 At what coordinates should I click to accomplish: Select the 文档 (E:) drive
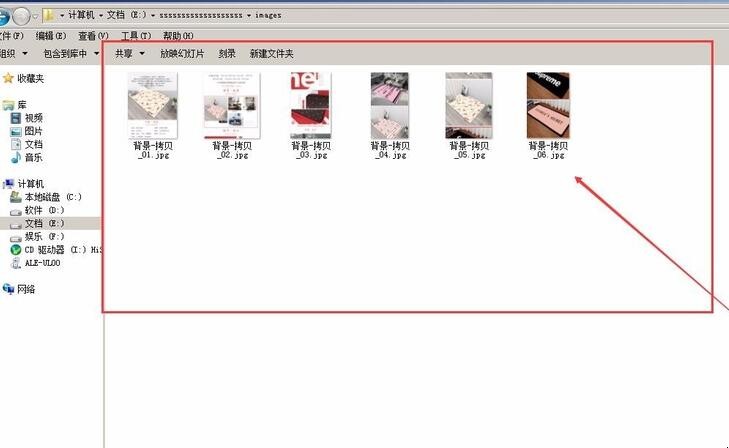point(44,224)
